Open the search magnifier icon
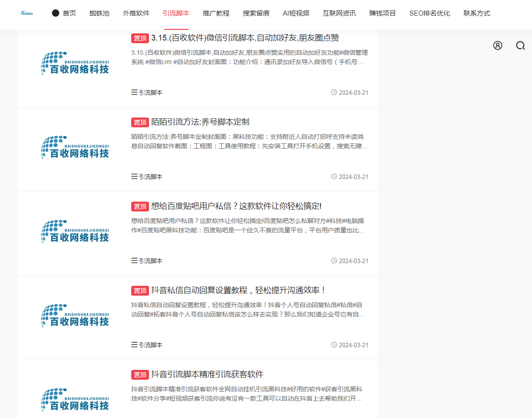This screenshot has width=532, height=418. 520,45
